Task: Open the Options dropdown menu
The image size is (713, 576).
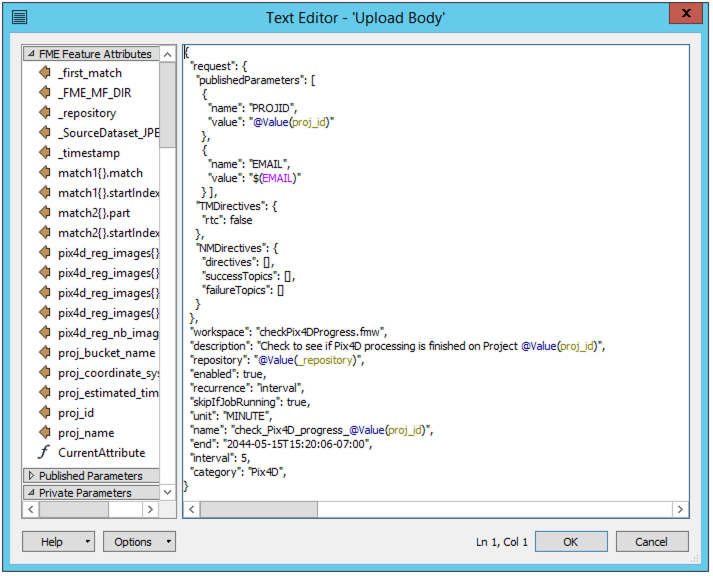Action: [x=168, y=542]
